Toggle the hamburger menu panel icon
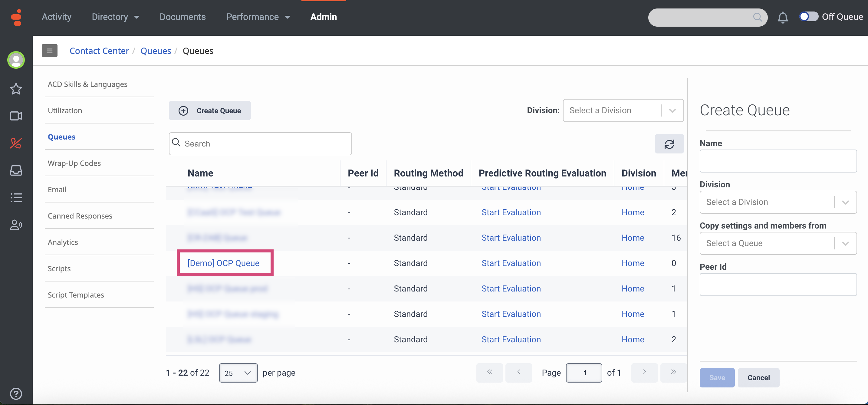Viewport: 868px width, 405px height. coord(50,51)
